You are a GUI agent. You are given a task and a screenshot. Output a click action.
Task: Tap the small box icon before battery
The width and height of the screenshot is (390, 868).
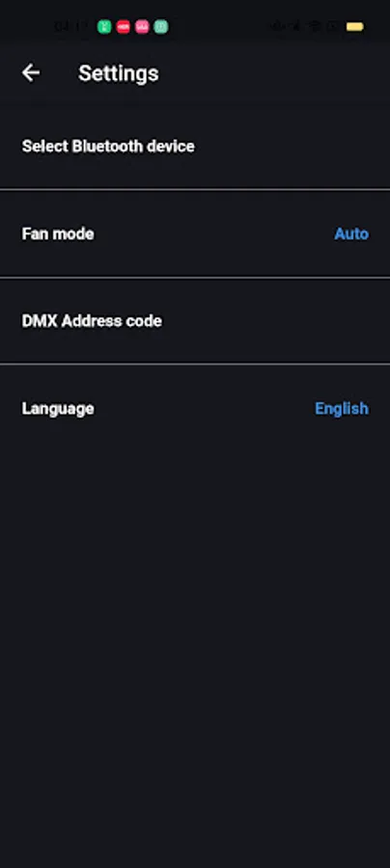[333, 26]
